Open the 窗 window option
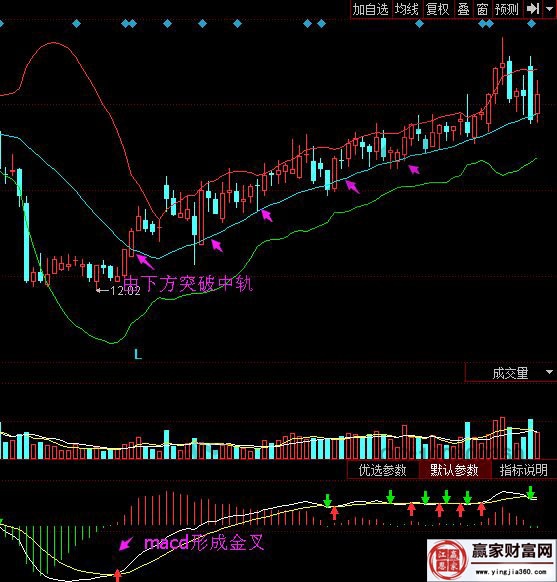 [x=482, y=9]
